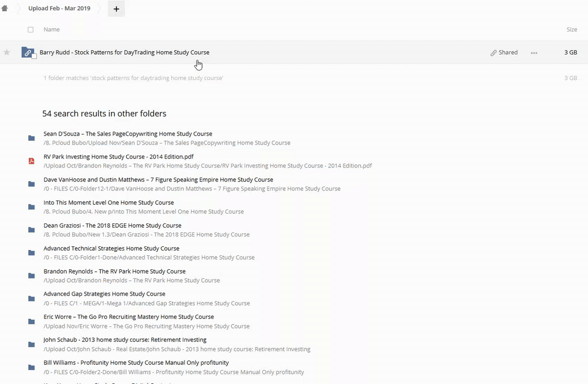
Task: Open the three-dots menu for Barry Rudd folder
Action: tap(534, 53)
